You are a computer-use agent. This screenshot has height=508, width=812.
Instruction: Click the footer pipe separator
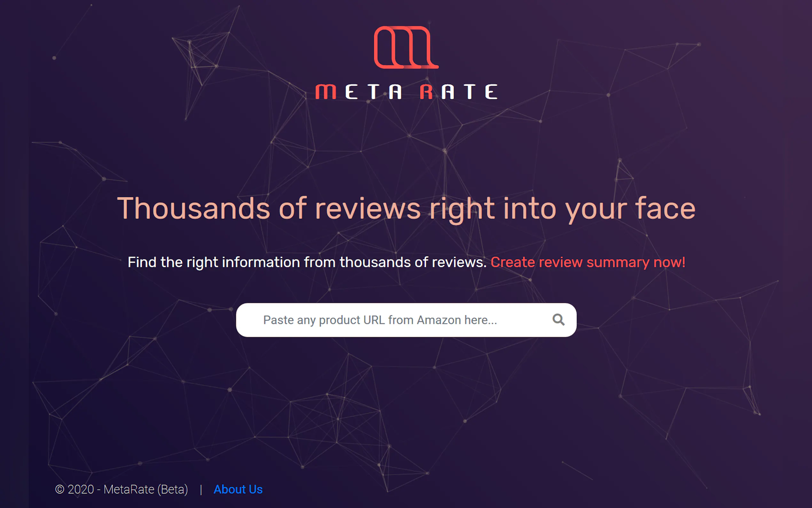pos(201,490)
